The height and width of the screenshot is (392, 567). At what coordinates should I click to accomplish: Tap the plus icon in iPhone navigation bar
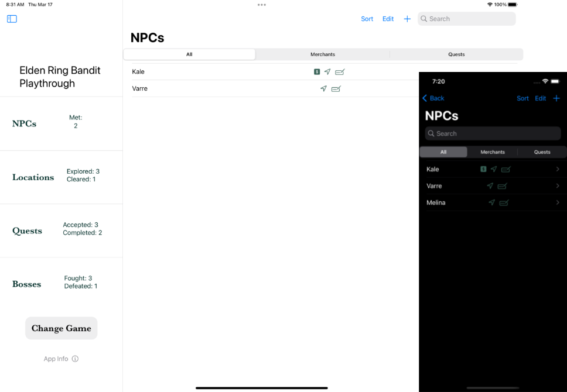556,98
